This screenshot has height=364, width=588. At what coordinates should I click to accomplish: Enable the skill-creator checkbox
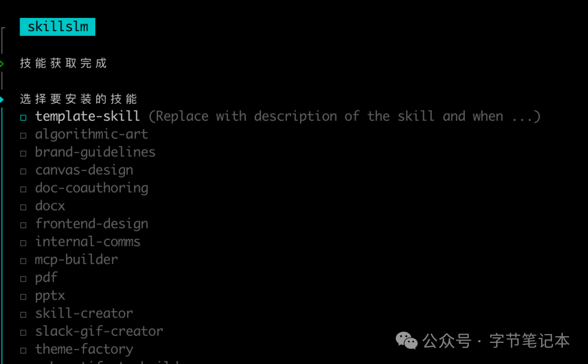[x=23, y=313]
